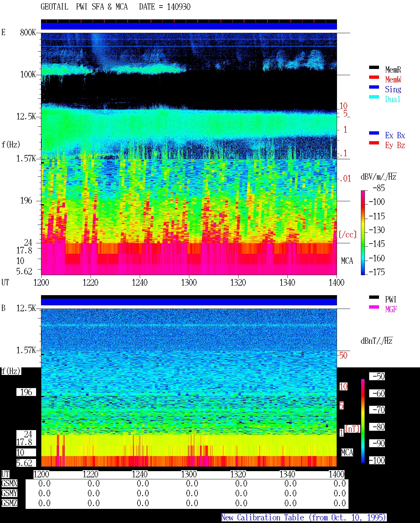Click the '-100' magnetic color scale value

coord(377,460)
